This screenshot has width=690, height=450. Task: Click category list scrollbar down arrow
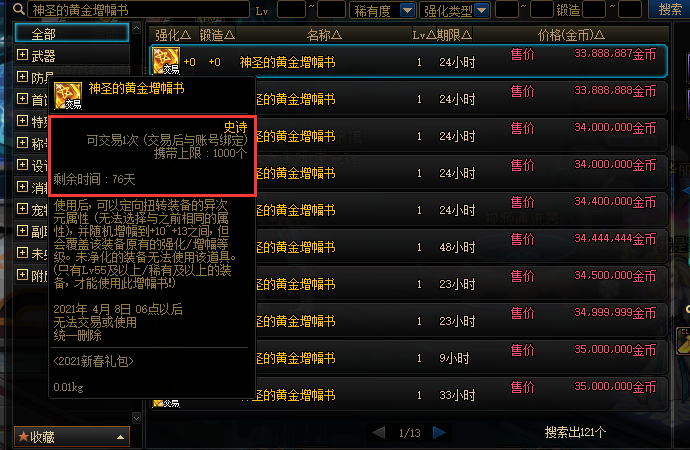(136, 418)
